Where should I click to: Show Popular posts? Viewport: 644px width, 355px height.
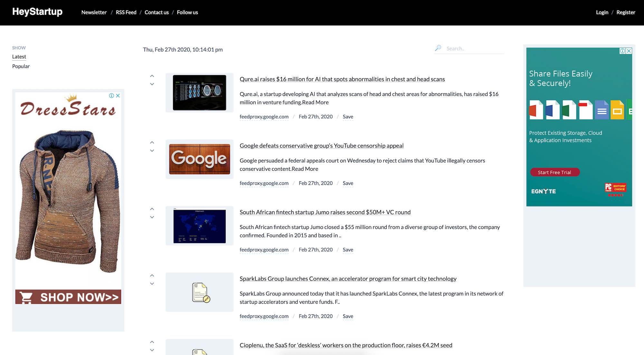(21, 66)
